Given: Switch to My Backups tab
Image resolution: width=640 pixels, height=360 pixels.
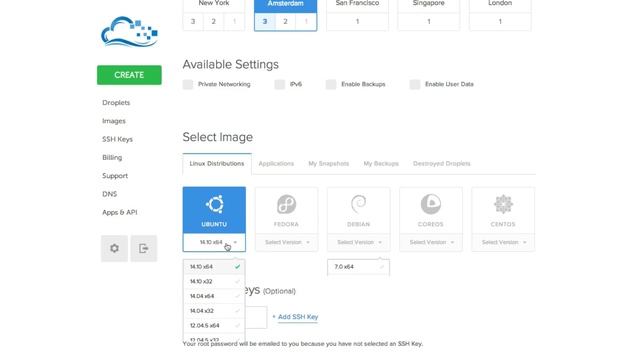Looking at the screenshot, I should coord(381,164).
